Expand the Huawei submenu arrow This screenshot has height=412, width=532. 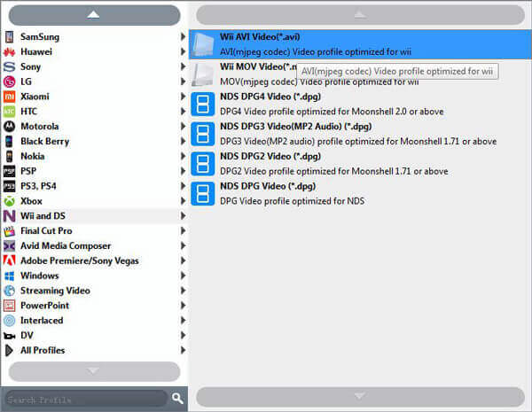(183, 51)
